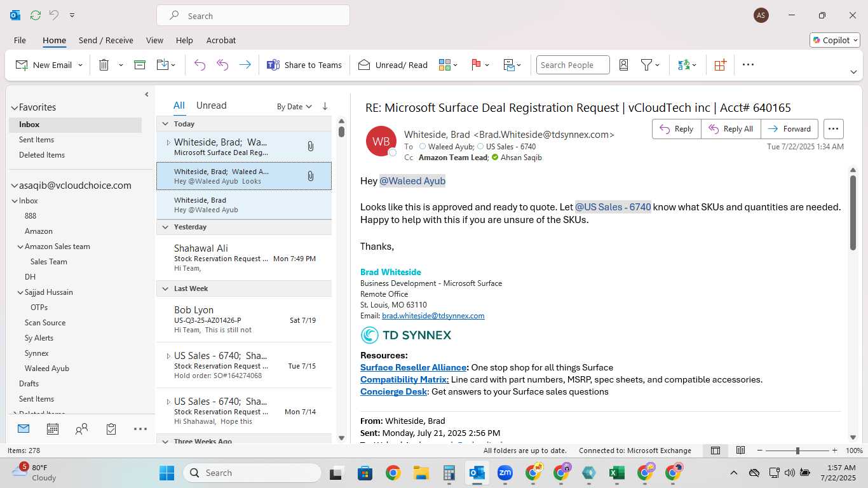Collapse the Amazon Sales team folder

click(20, 247)
